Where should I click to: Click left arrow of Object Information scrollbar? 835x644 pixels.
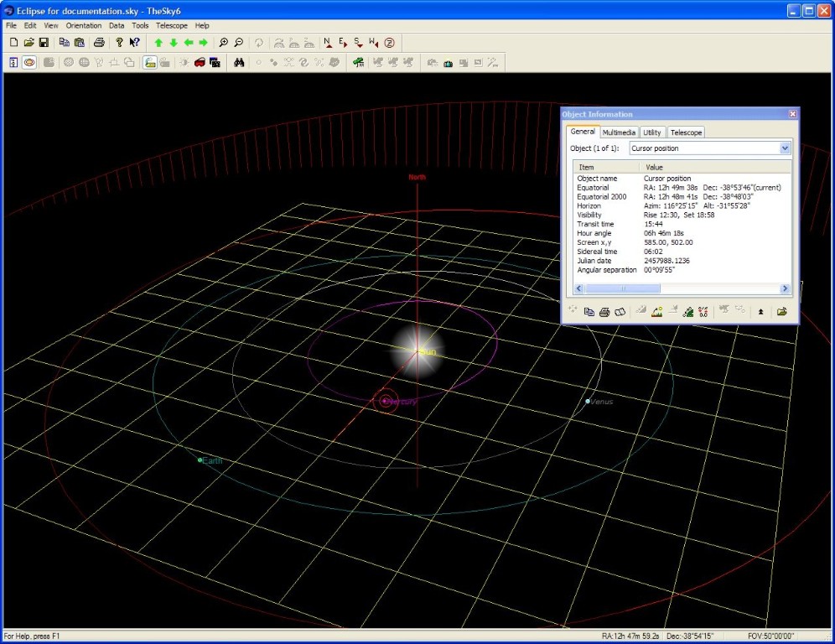pos(578,288)
